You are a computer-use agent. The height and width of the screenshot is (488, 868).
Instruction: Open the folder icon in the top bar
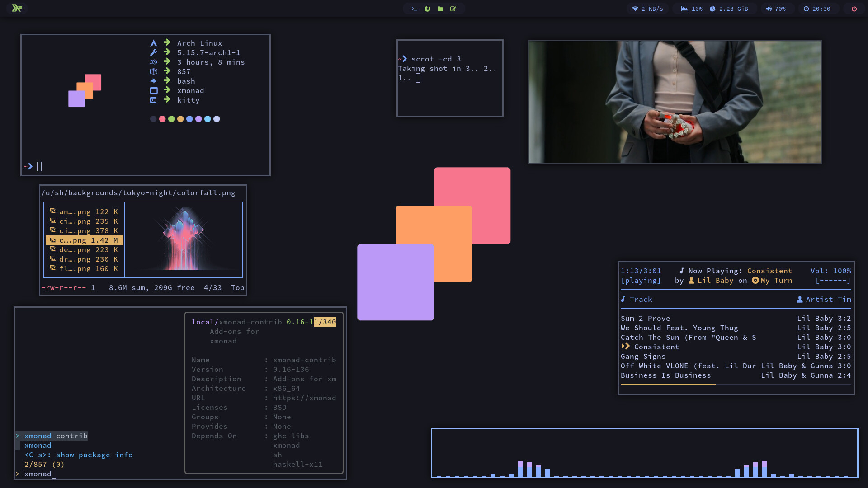[440, 8]
